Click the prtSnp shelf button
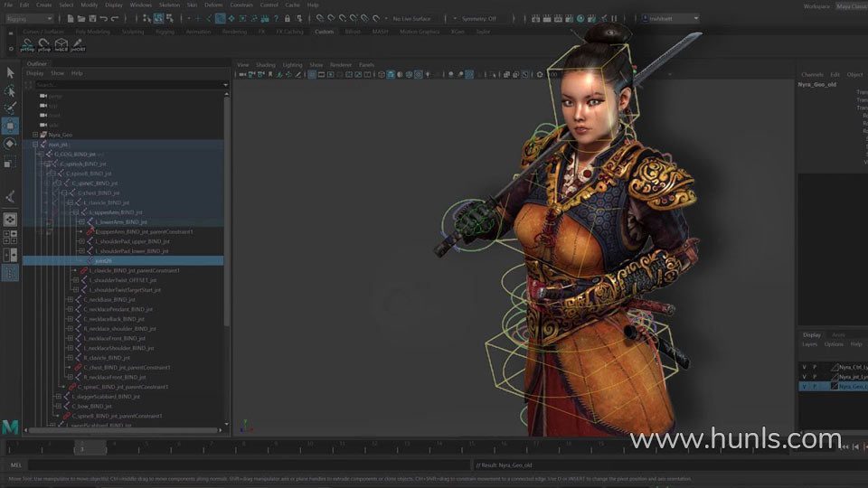The image size is (868, 488). (26, 45)
